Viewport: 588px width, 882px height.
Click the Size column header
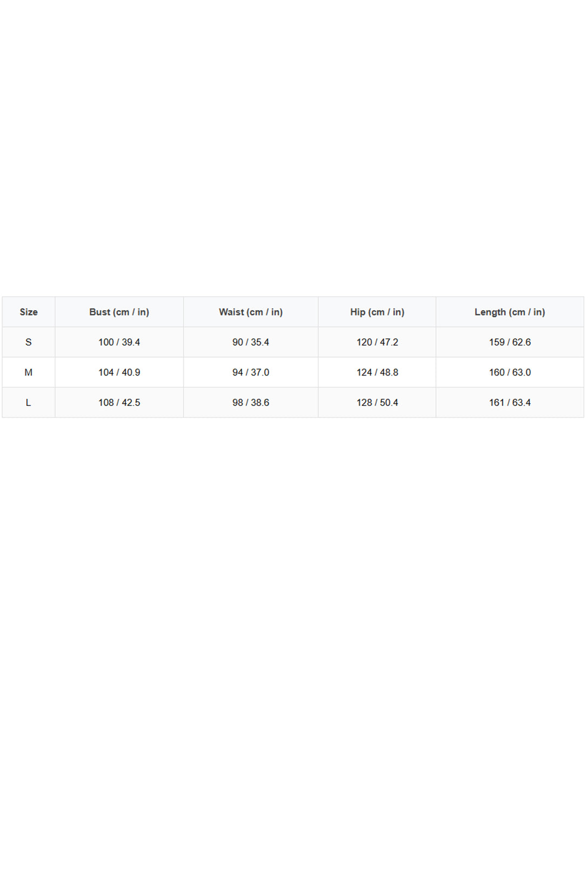point(29,312)
